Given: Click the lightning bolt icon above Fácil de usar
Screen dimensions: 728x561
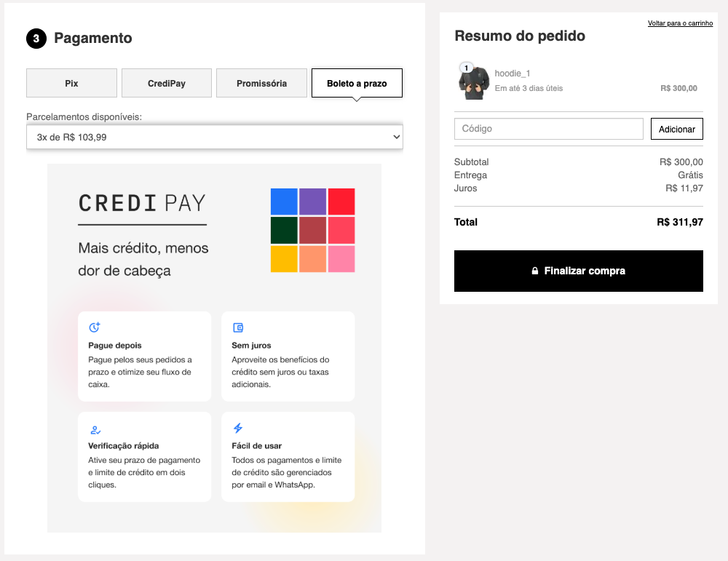Looking at the screenshot, I should [238, 428].
